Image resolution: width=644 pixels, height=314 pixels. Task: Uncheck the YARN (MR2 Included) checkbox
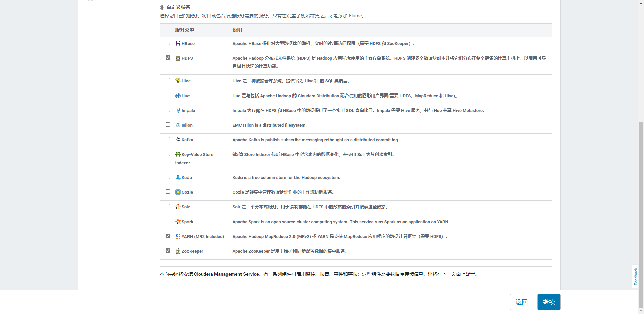(168, 236)
